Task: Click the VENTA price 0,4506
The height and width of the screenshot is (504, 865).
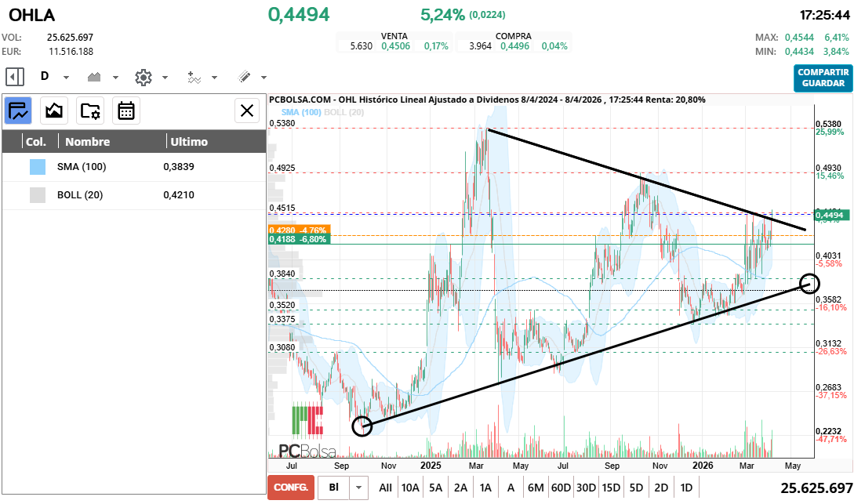Action: click(395, 46)
